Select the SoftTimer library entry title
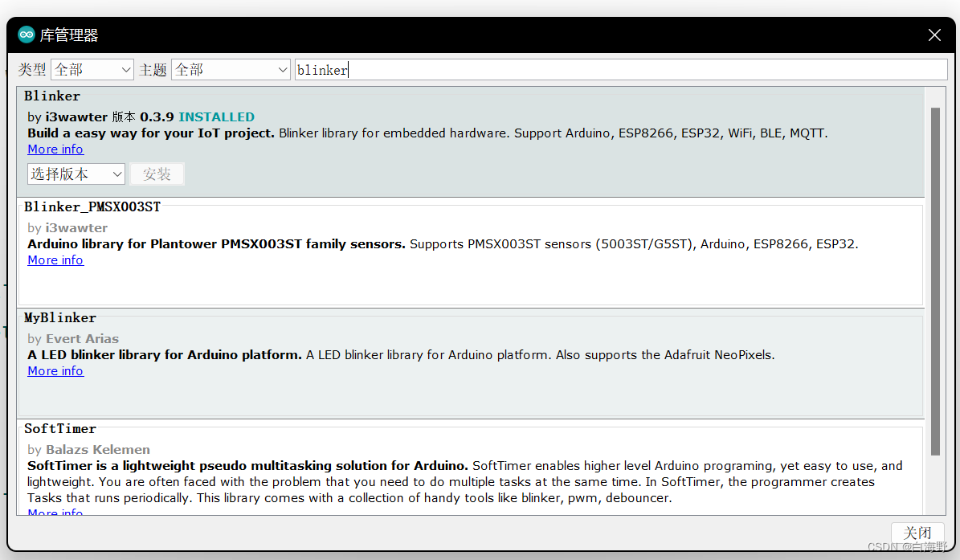This screenshot has width=960, height=560. click(x=60, y=428)
